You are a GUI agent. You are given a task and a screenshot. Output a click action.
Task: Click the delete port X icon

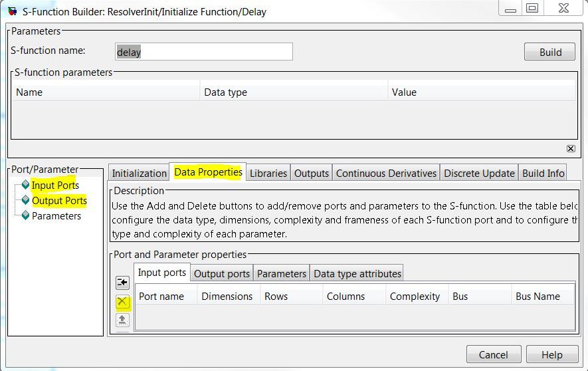tap(122, 302)
